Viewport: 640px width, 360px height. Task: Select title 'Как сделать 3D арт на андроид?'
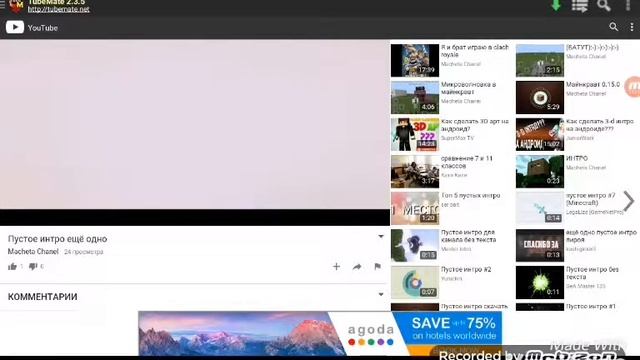click(475, 125)
